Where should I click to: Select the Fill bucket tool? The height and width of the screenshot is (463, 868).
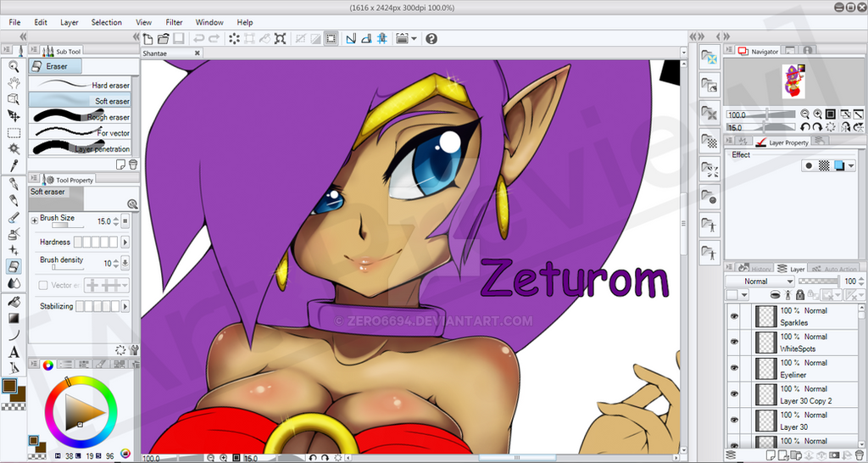pyautogui.click(x=14, y=303)
